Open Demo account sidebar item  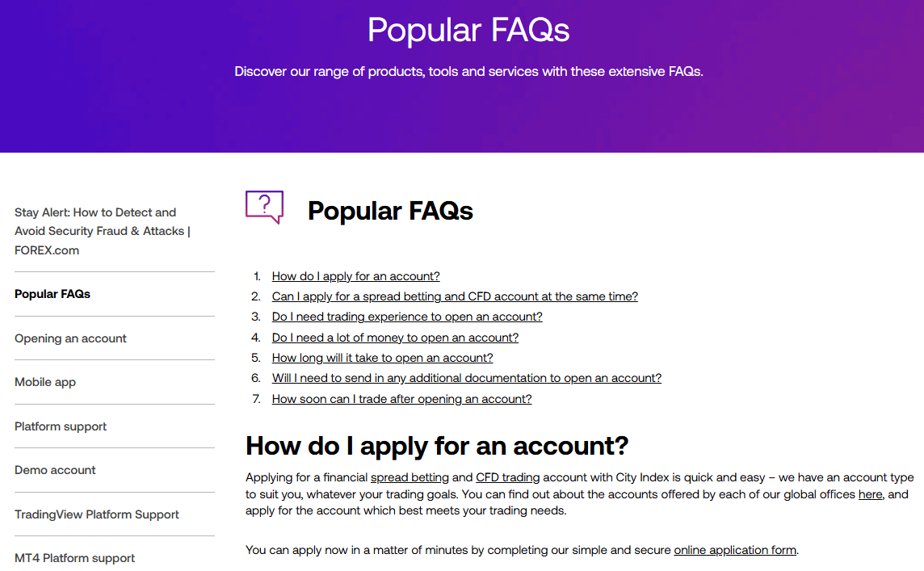tap(55, 470)
